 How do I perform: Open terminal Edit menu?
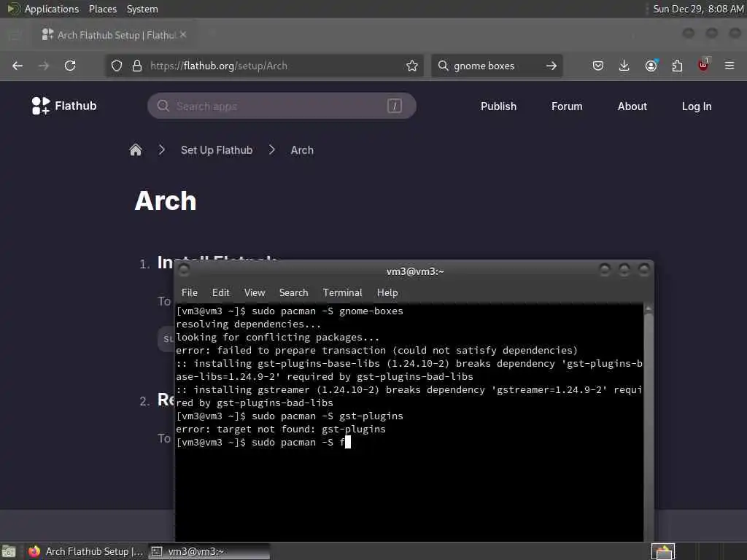click(x=220, y=292)
